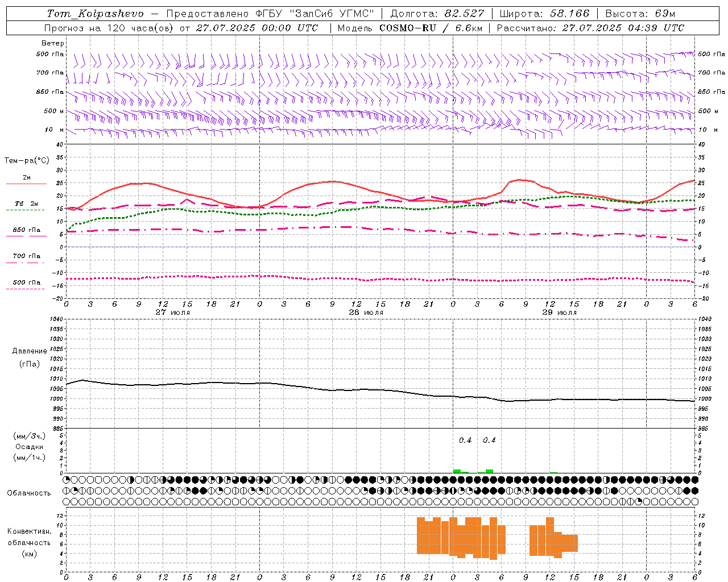This screenshot has height=582, width=728.
Task: Click the '(км)' convective height unit label
Action: 30,554
